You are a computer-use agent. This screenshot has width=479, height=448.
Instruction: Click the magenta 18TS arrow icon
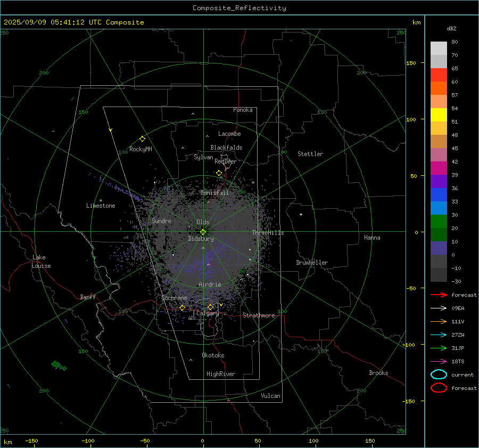[x=439, y=362]
